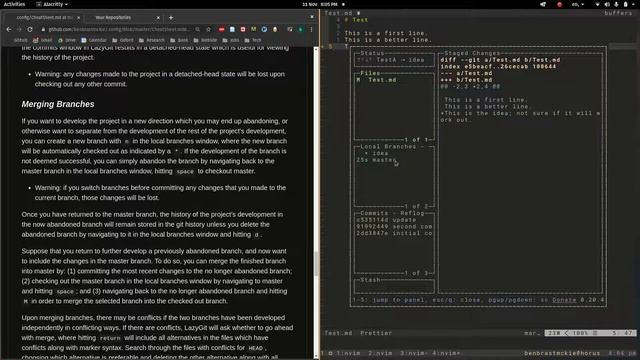The width and height of the screenshot is (640, 360).
Task: Bookmark this page with the star
Action: pyautogui.click(x=209, y=29)
